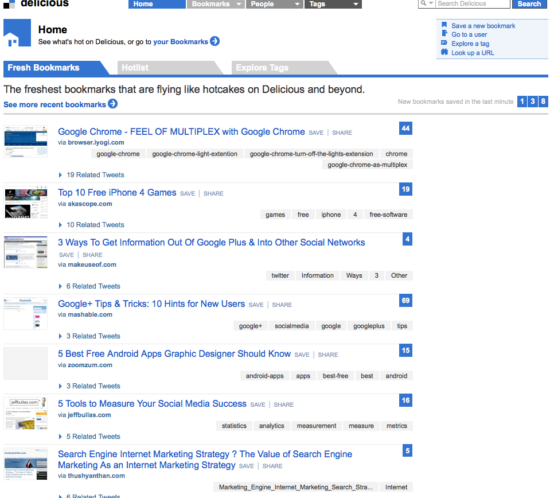This screenshot has height=498, width=550.
Task: Open Top 10 Free iPhone 4 Games
Action: [x=117, y=193]
